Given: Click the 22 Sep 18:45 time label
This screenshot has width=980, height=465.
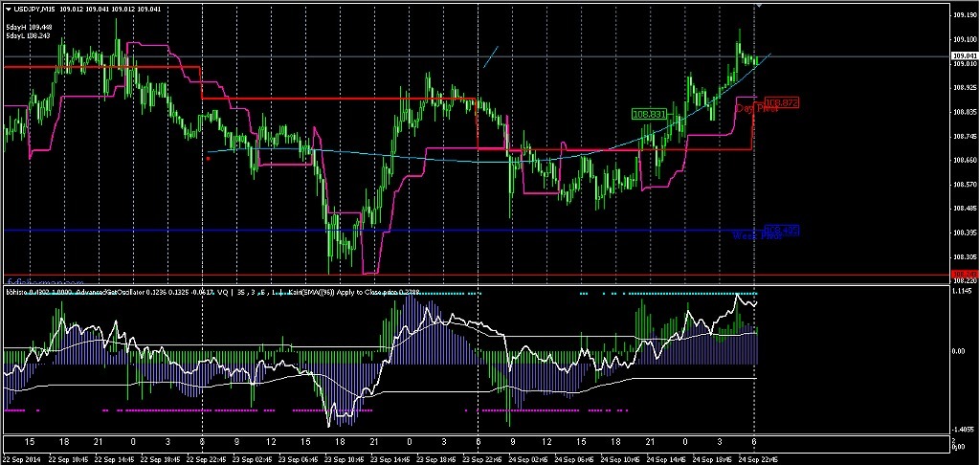Looking at the screenshot, I should tap(161, 458).
